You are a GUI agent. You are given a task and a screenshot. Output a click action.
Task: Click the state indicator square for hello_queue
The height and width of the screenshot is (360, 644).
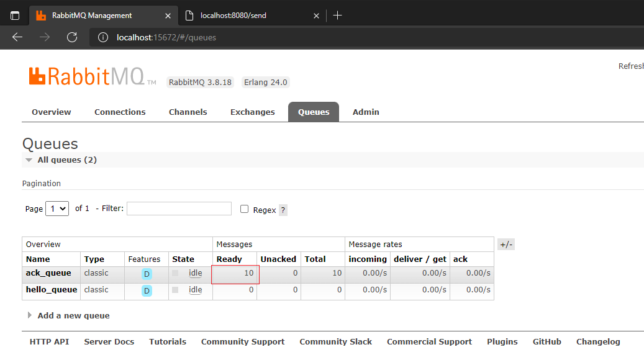175,290
